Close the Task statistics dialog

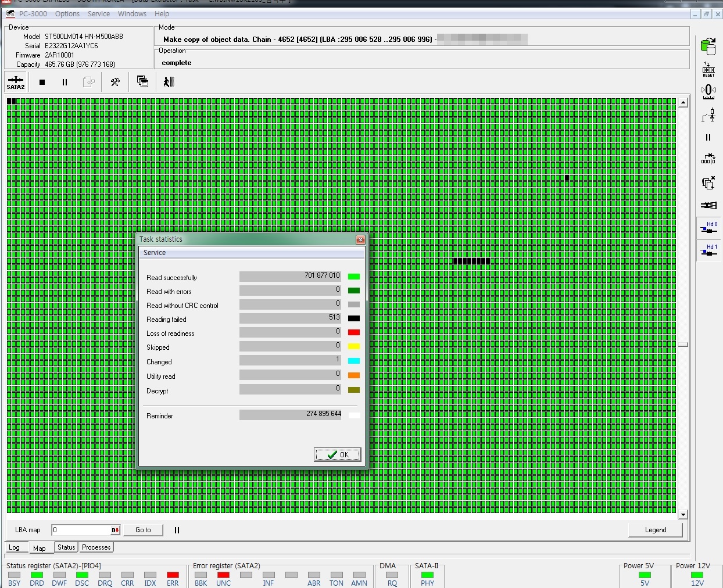(360, 239)
